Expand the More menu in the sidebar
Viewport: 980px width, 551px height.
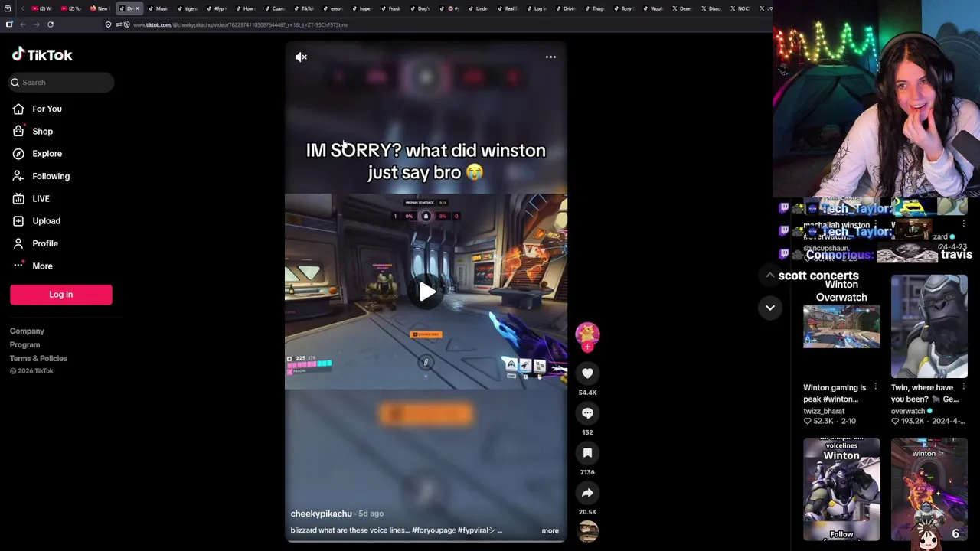coord(42,266)
